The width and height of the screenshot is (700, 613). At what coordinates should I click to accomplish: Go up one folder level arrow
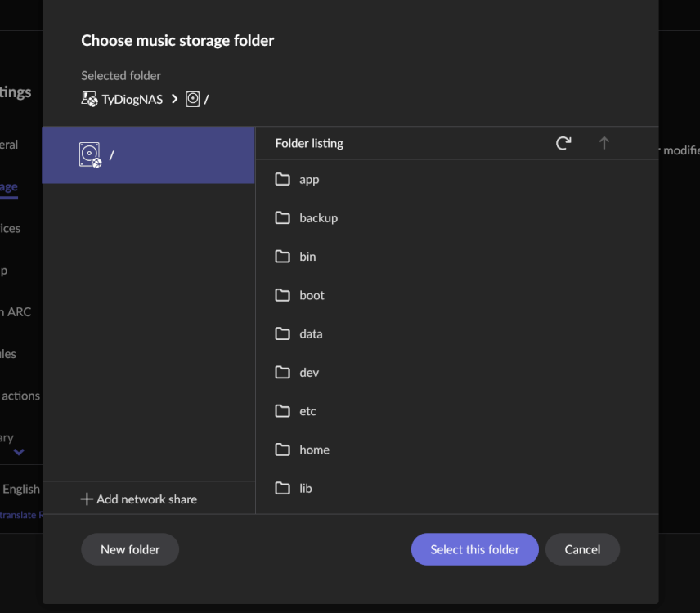(x=604, y=143)
